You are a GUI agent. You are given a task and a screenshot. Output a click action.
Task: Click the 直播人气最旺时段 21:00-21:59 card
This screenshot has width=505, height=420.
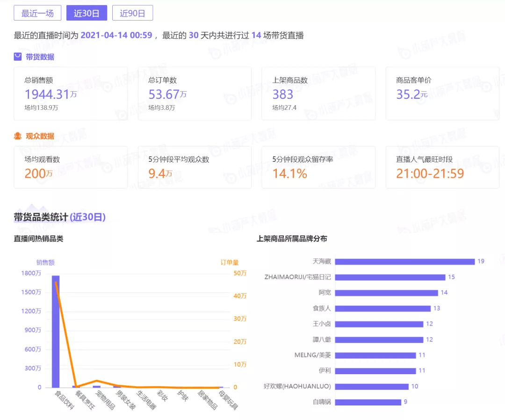click(442, 167)
